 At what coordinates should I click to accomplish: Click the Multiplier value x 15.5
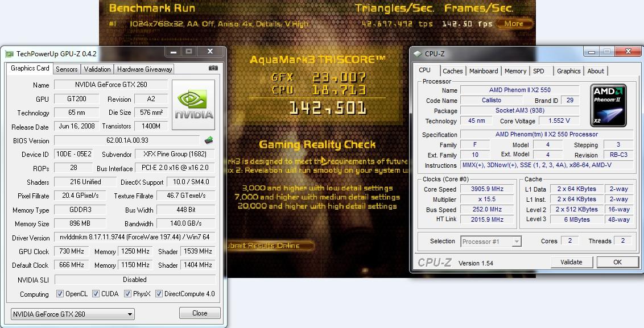coord(487,199)
